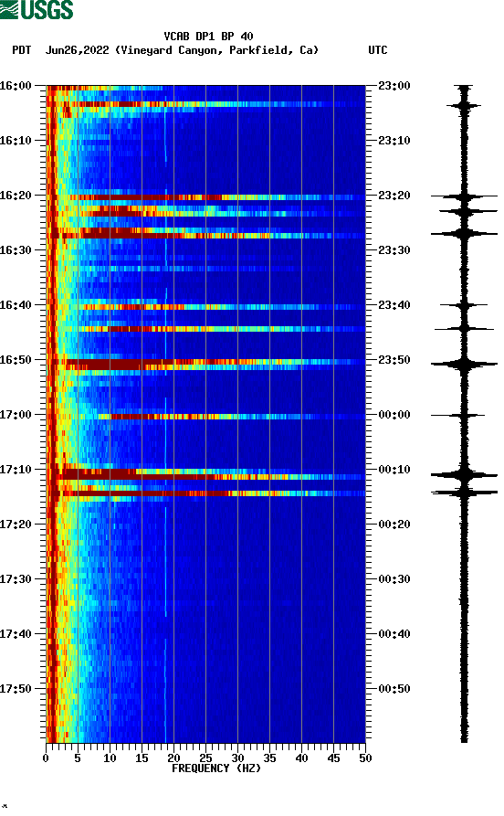
Task: Click the 10 Hz axis tick label
Action: [110, 758]
